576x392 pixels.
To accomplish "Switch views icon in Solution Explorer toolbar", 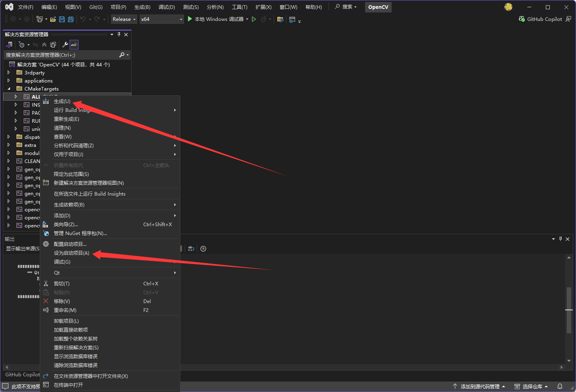I will (9, 45).
